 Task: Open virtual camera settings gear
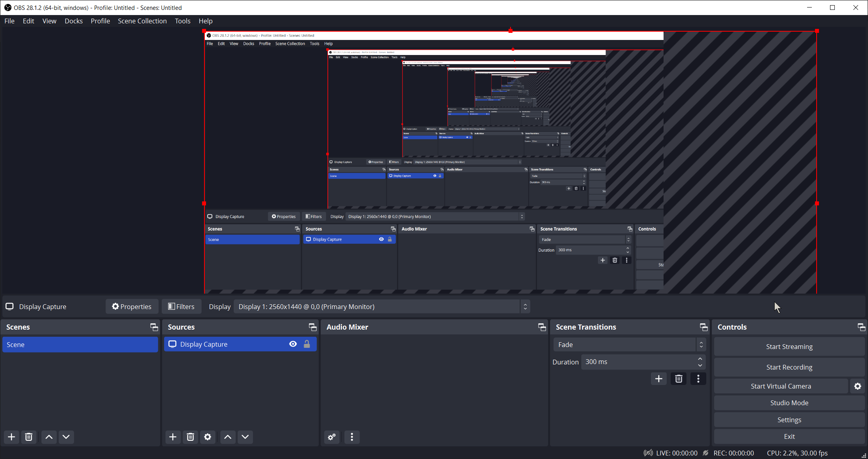pos(857,386)
